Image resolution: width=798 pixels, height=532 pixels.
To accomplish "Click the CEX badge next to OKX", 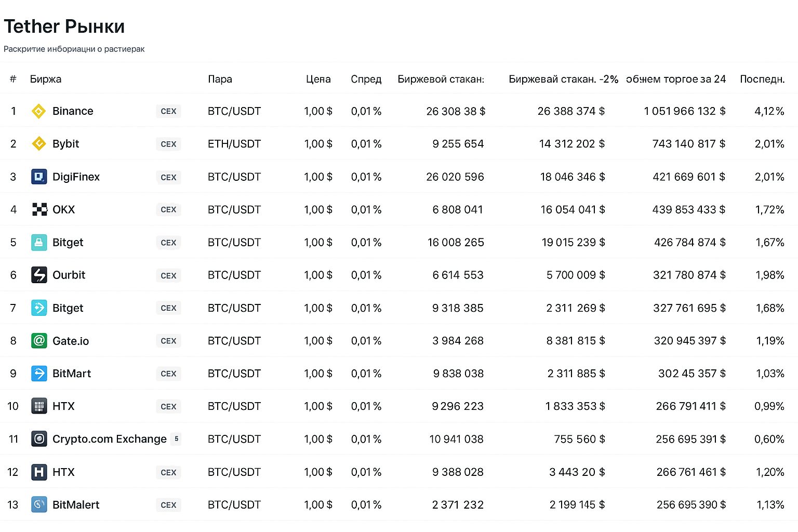I will pos(168,209).
